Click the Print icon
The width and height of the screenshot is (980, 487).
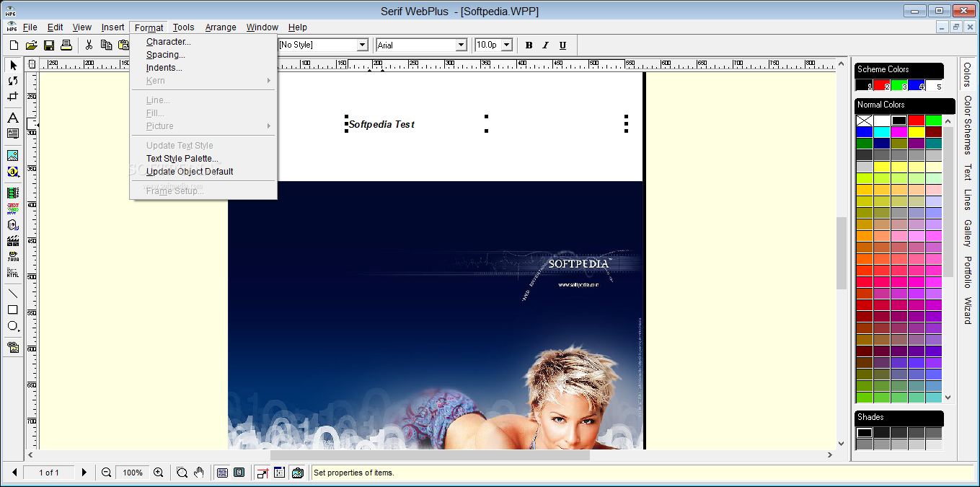pyautogui.click(x=66, y=45)
